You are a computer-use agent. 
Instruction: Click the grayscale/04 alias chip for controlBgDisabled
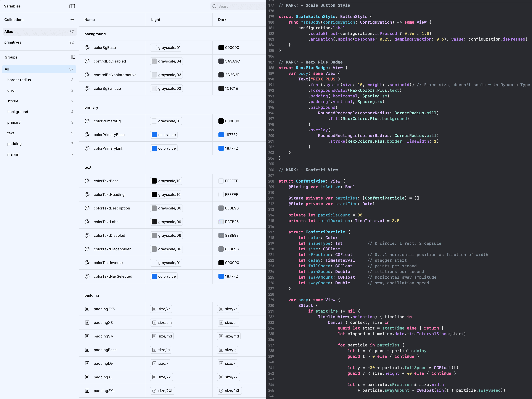click(166, 61)
